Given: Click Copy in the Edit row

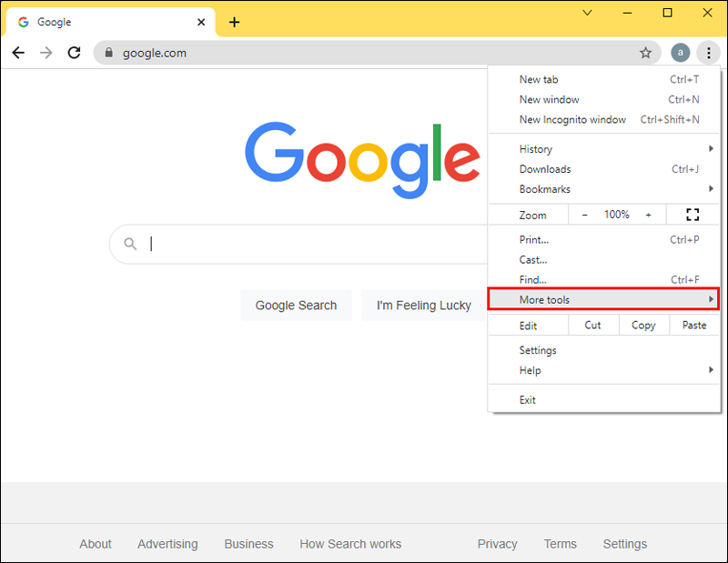Looking at the screenshot, I should 643,326.
